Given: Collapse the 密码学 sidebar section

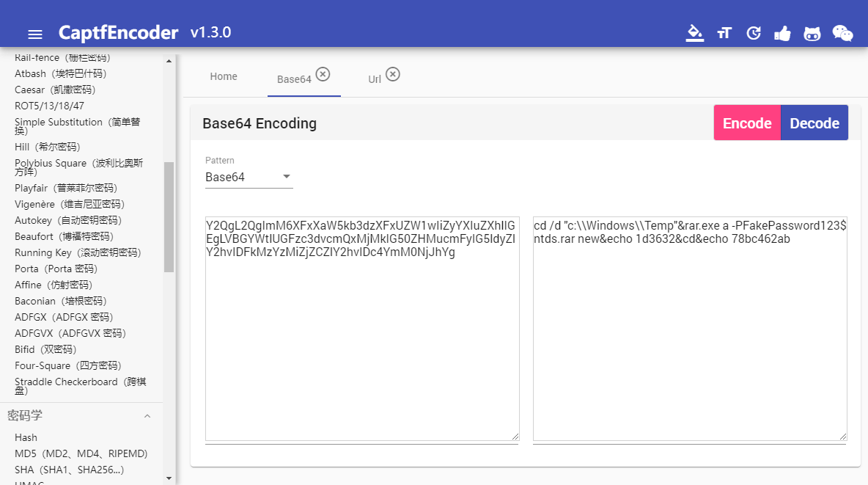Looking at the screenshot, I should pyautogui.click(x=147, y=416).
